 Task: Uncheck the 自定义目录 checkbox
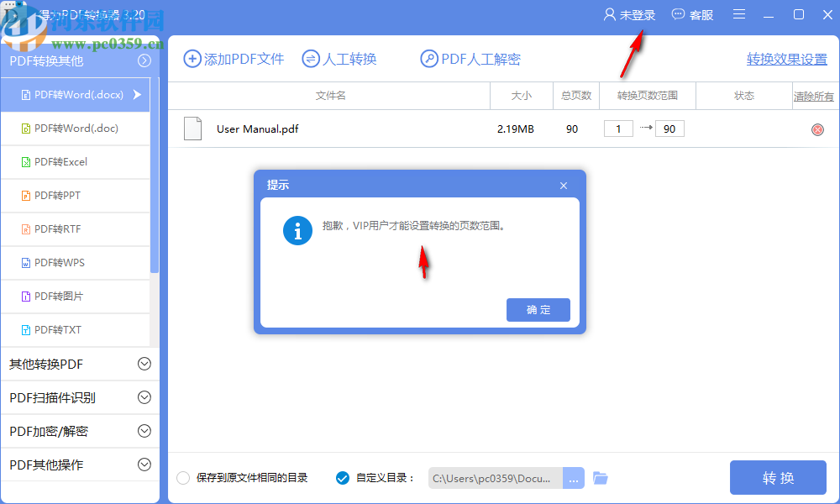[x=342, y=477]
